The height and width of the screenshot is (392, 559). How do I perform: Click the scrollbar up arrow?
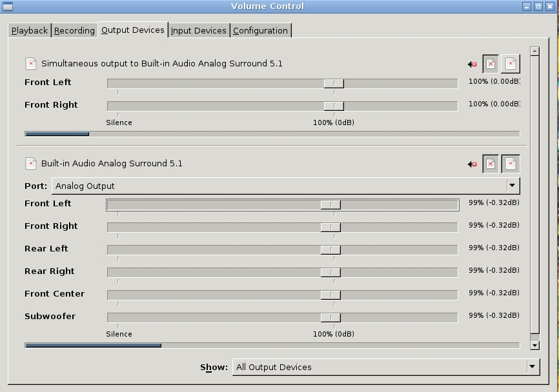534,51
